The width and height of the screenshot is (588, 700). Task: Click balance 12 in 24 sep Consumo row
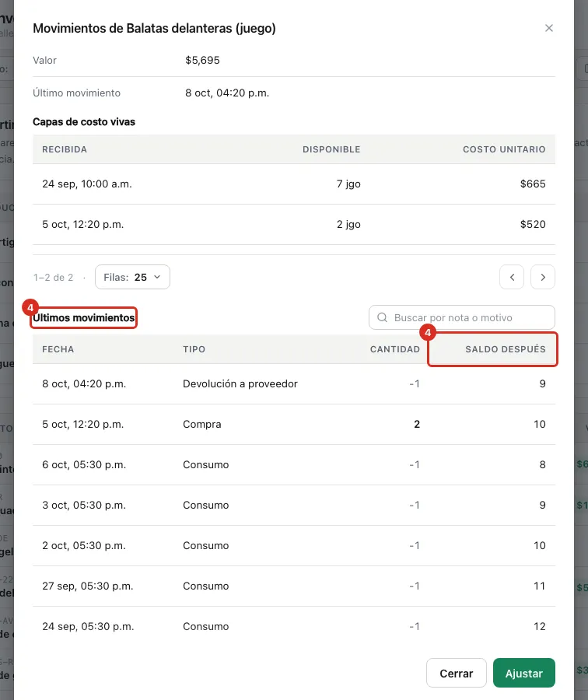click(539, 626)
